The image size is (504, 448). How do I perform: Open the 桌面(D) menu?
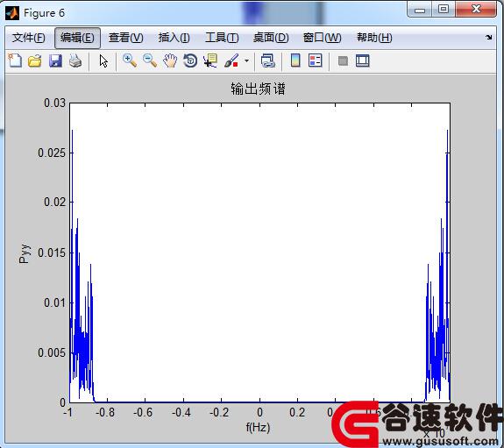271,38
